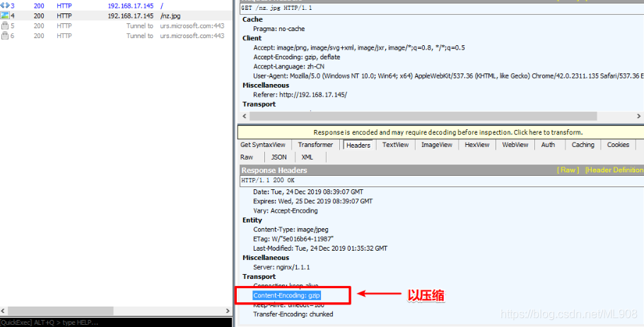Select session 3 row with path /
The width and height of the screenshot is (644, 327).
(116, 6)
